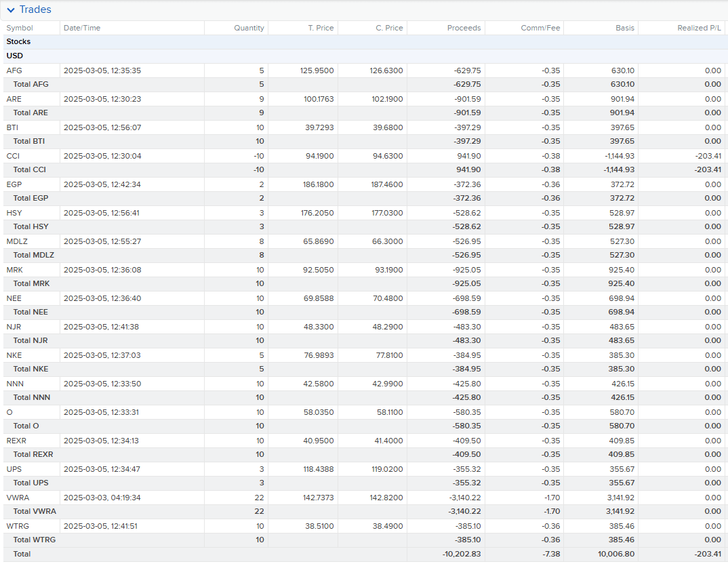Click the Total VWRA row label
The width and height of the screenshot is (728, 564).
[35, 512]
